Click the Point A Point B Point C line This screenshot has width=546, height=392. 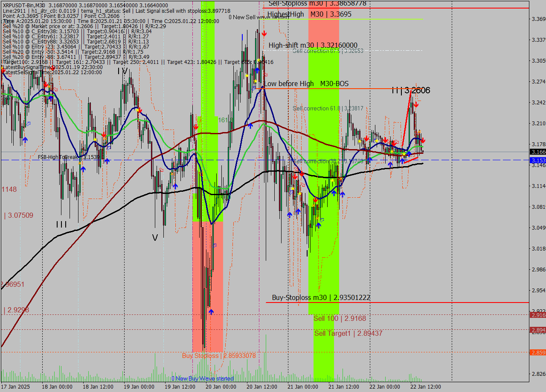click(61, 16)
